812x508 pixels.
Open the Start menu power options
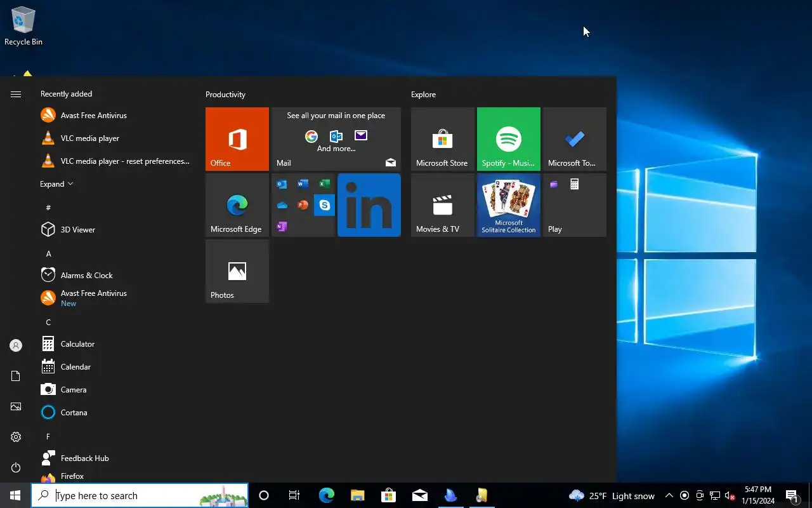click(16, 467)
